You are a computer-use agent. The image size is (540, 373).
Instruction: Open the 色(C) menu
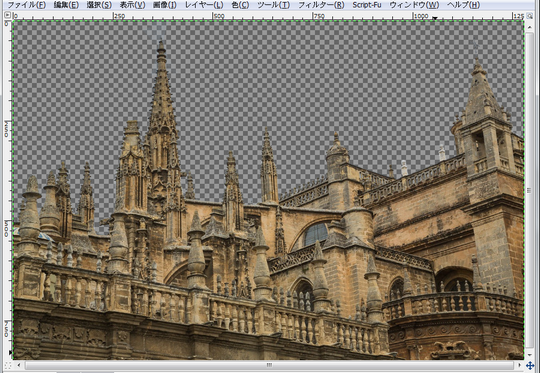[x=240, y=5]
